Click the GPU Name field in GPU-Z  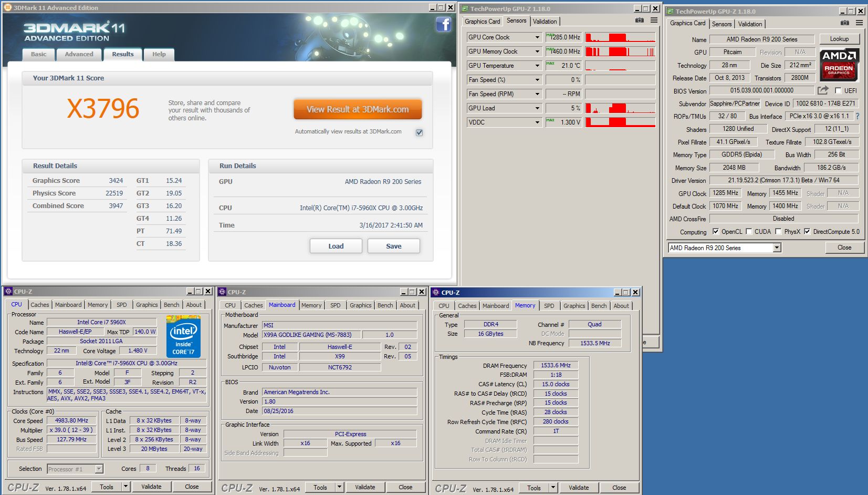[x=762, y=39]
